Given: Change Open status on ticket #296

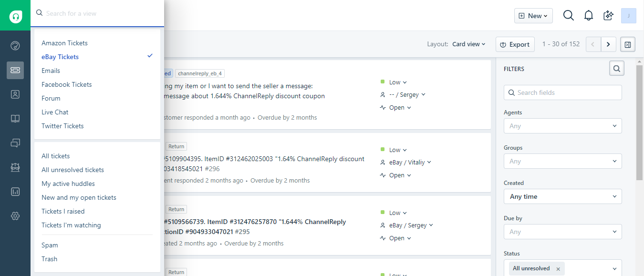Looking at the screenshot, I should point(395,175).
